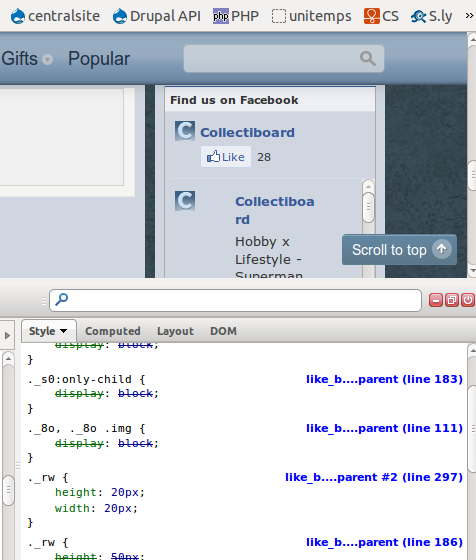Click the Collectiboard page logo by Like button
This screenshot has width=476, height=560.
click(x=185, y=131)
